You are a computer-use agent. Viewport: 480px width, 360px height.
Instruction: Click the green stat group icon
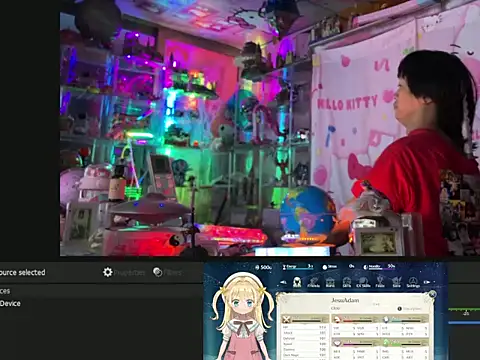(x=386, y=343)
